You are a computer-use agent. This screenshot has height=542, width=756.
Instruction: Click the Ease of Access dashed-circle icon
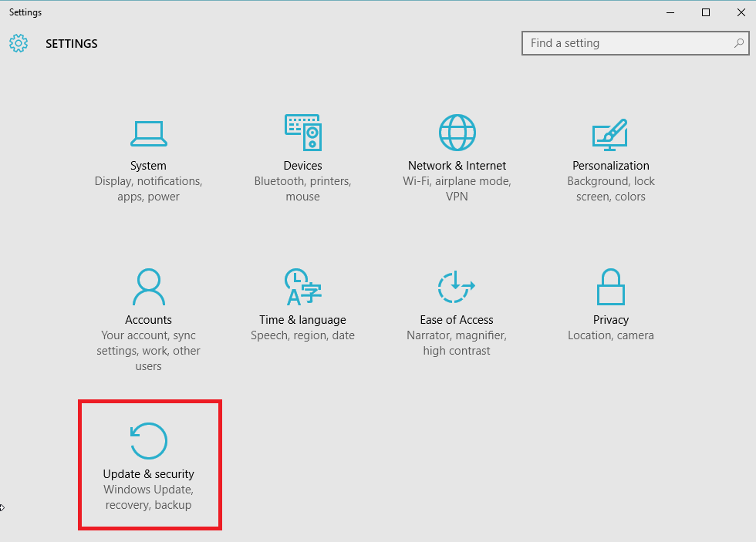pyautogui.click(x=456, y=287)
